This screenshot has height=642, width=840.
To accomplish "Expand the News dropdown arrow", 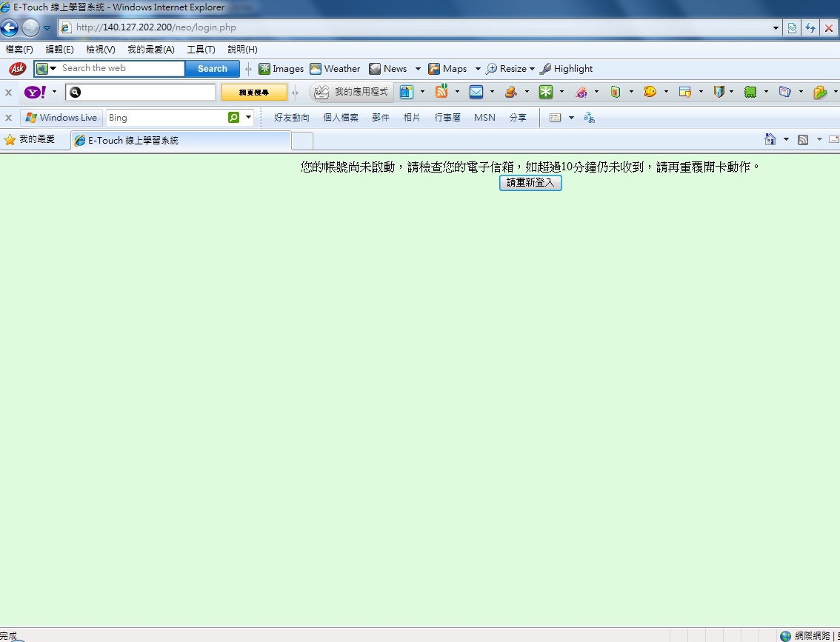I will (418, 69).
